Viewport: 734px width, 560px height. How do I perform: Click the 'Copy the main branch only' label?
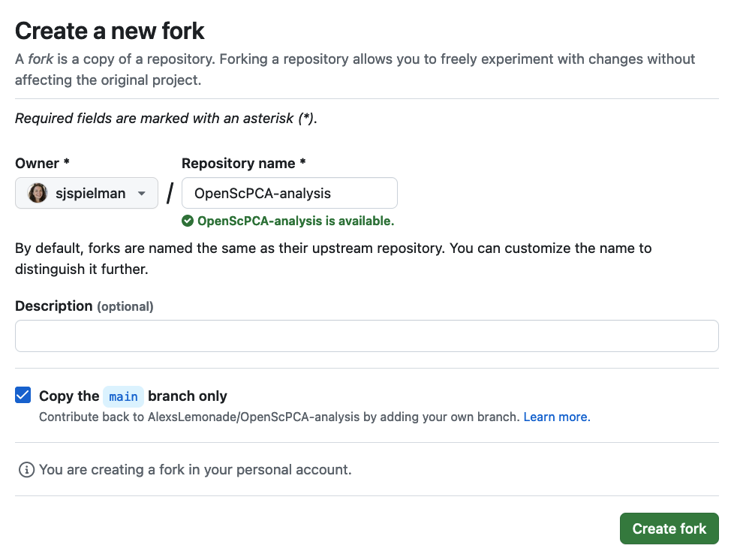(133, 396)
